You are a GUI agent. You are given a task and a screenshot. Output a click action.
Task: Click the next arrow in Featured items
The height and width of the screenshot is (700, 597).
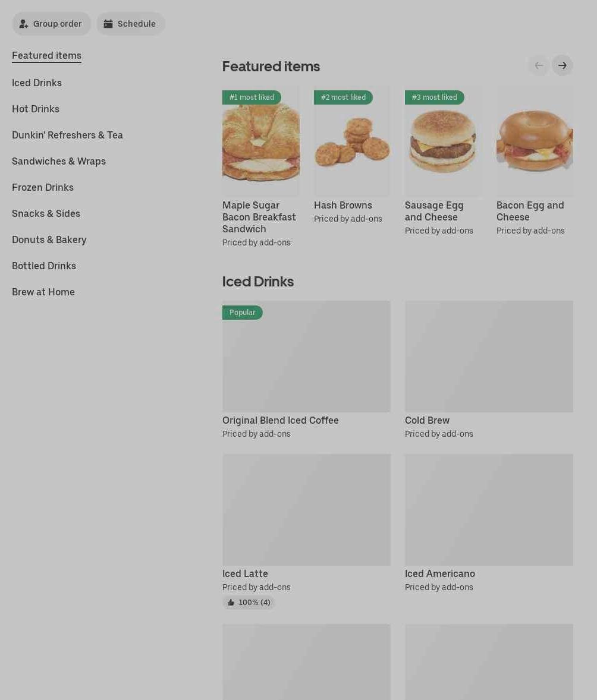click(x=562, y=65)
